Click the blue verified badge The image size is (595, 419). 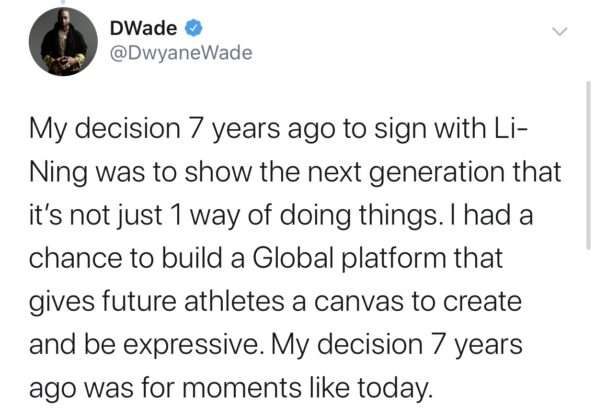click(193, 28)
